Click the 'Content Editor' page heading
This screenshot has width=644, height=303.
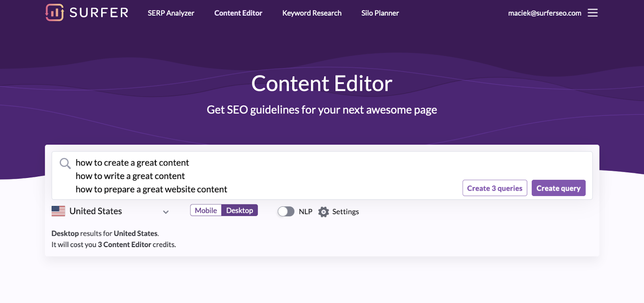[322, 84]
